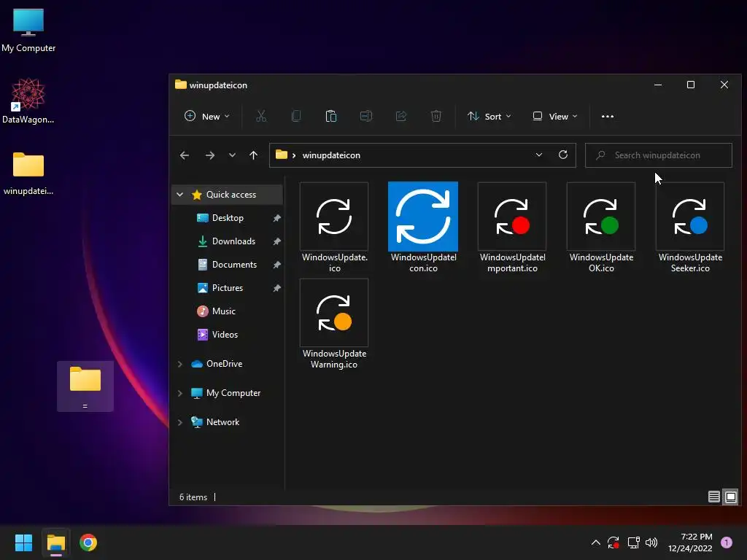Go up one folder level arrow
The width and height of the screenshot is (747, 560).
253,155
